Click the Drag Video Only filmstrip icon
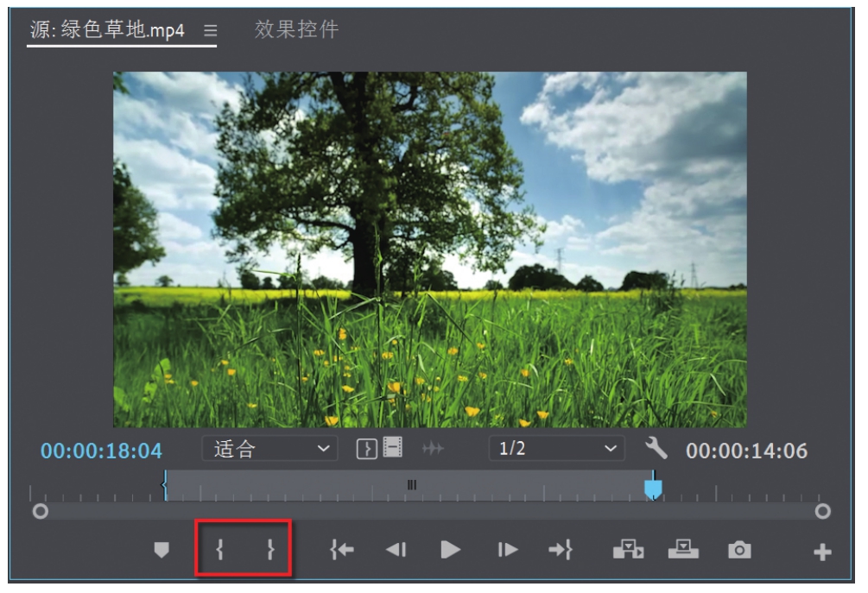Screen dimensions: 868x593 [x=392, y=447]
